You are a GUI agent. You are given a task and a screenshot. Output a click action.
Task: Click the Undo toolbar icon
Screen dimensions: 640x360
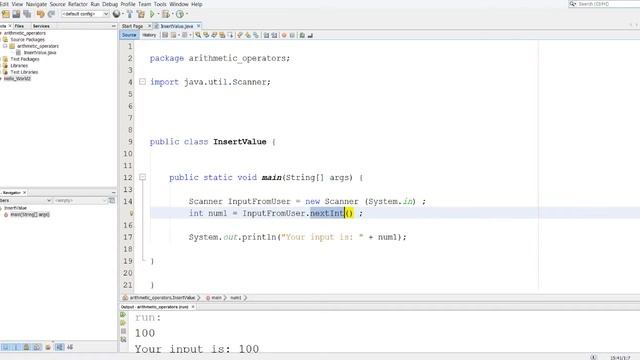40,14
